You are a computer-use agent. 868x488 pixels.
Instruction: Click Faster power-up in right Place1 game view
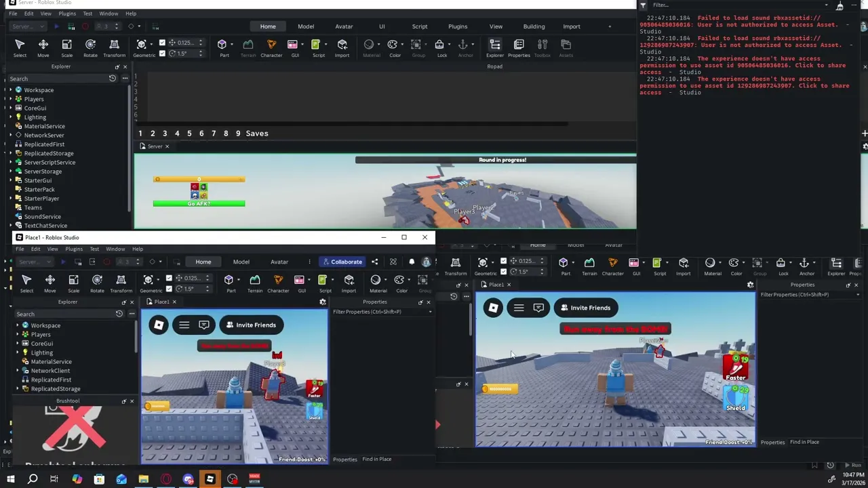coord(736,367)
